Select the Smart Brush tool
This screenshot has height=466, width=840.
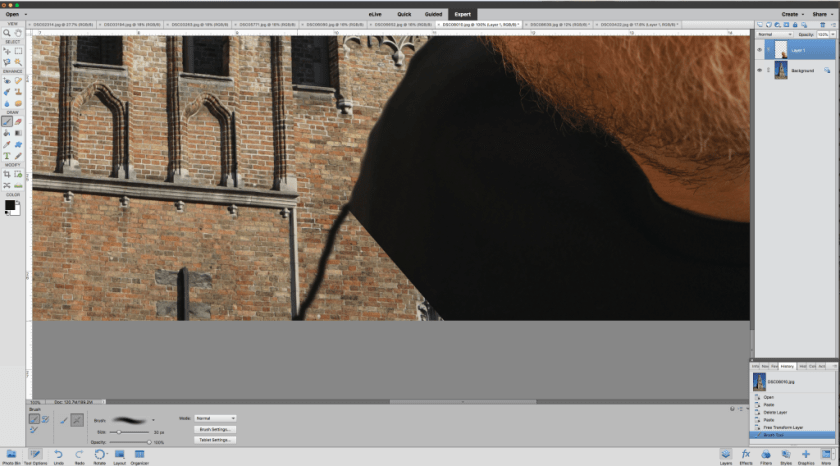(x=7, y=92)
